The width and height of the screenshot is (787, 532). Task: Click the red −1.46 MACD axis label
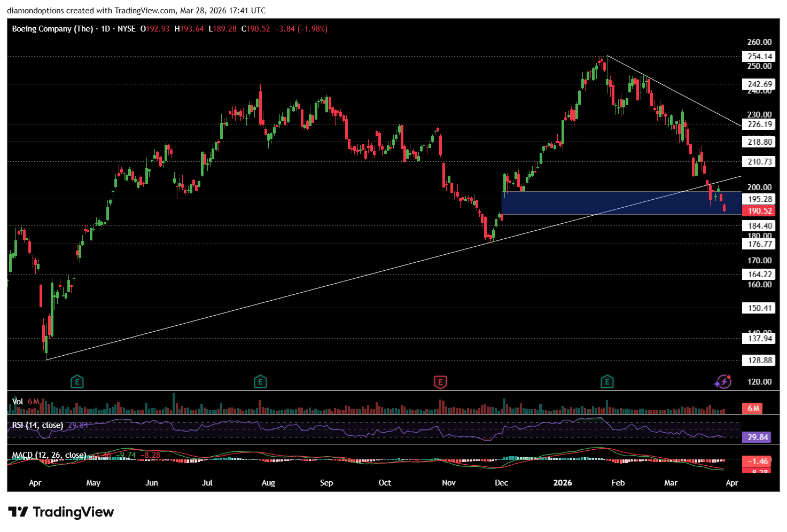[x=757, y=461]
